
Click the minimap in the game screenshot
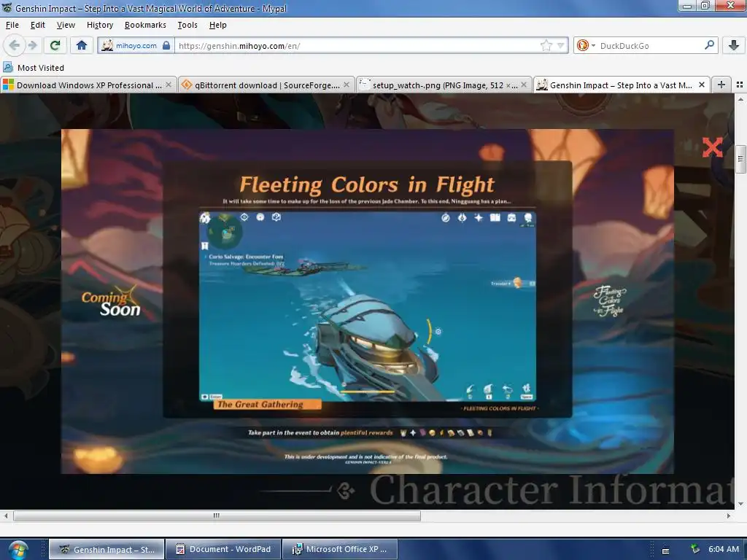(225, 231)
